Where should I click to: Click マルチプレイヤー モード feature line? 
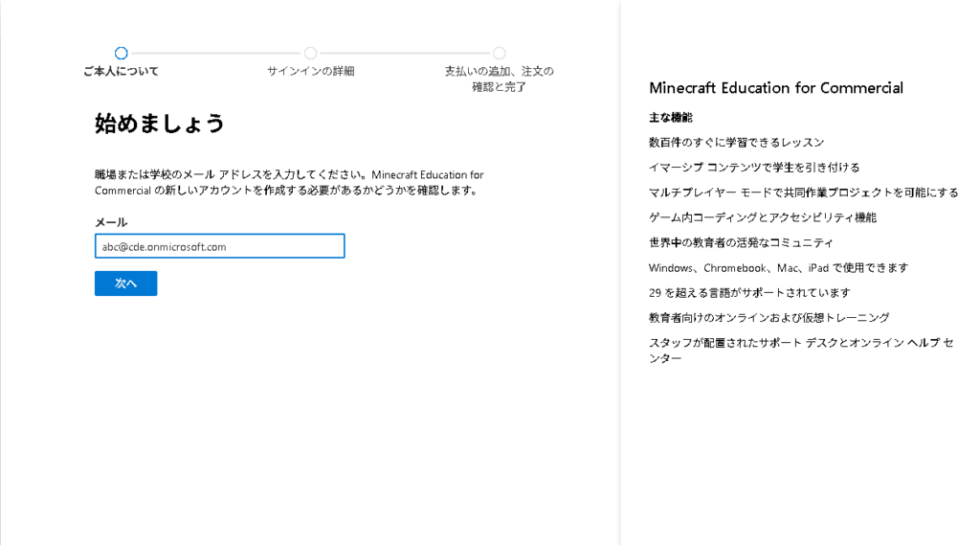pos(803,193)
